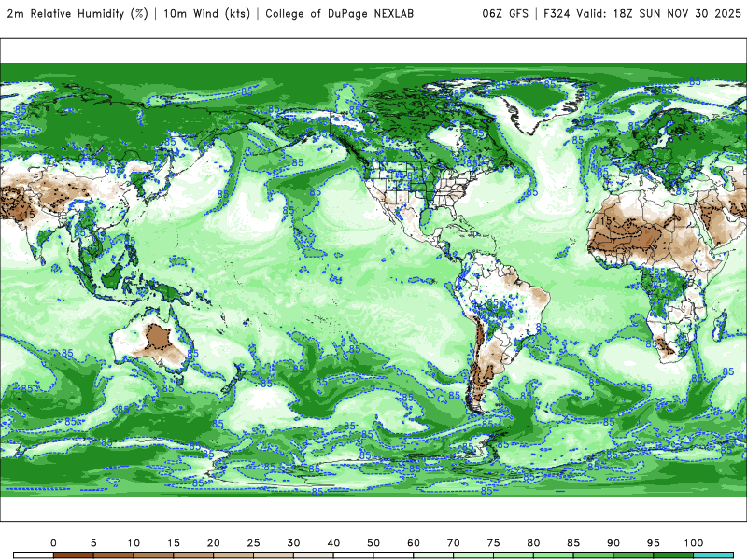Click the '50' legend scale label
747x560 pixels.
click(x=373, y=543)
